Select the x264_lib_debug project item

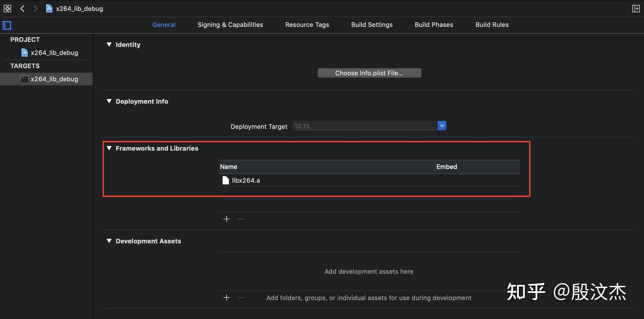(x=54, y=53)
